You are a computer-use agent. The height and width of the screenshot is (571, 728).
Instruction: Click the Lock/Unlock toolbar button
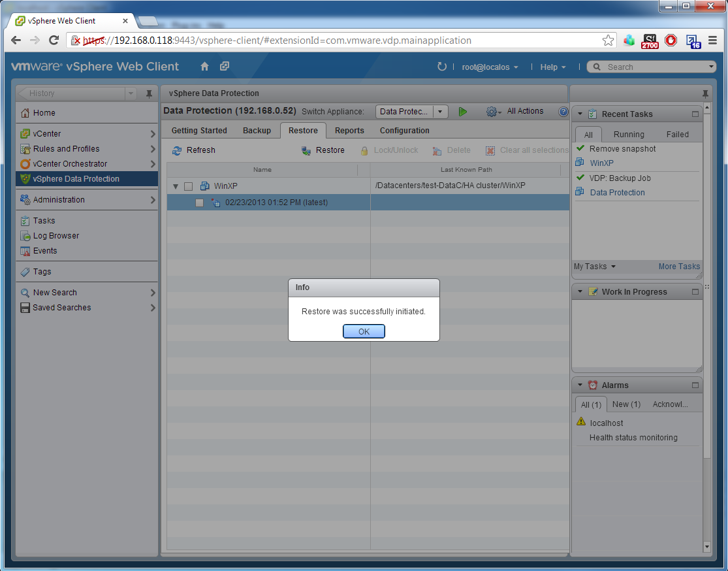pyautogui.click(x=389, y=150)
